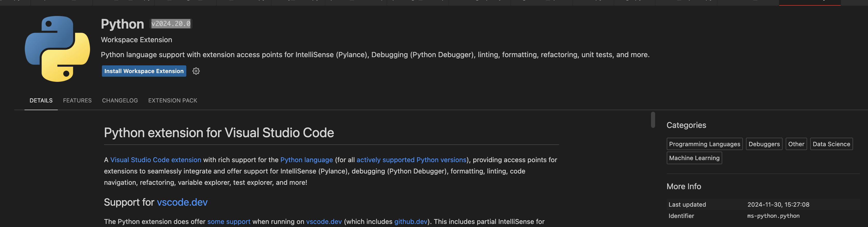868x227 pixels.
Task: Select the Programming Languages category
Action: 704,144
